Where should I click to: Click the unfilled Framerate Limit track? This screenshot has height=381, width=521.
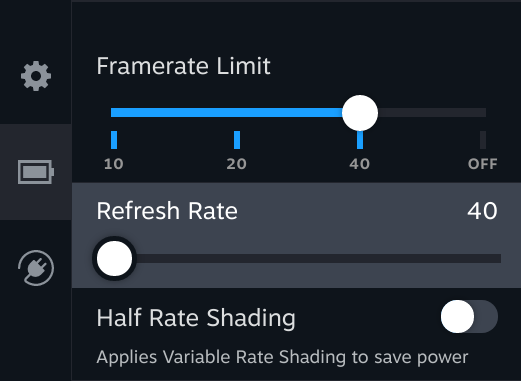click(x=432, y=113)
